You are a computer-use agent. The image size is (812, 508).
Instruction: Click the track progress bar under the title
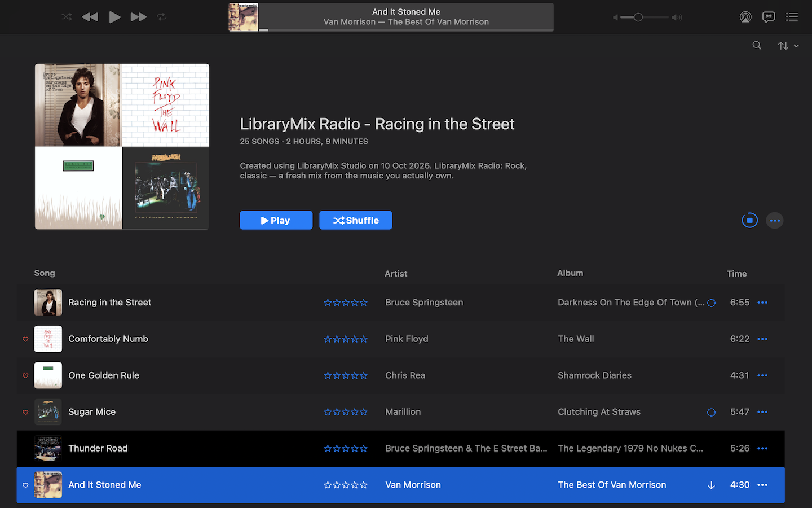(406, 30)
